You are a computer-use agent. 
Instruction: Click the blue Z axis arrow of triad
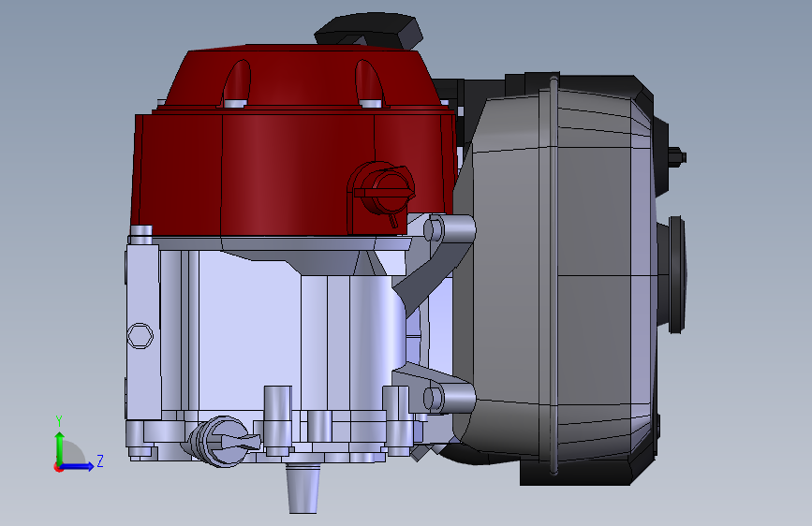point(78,466)
